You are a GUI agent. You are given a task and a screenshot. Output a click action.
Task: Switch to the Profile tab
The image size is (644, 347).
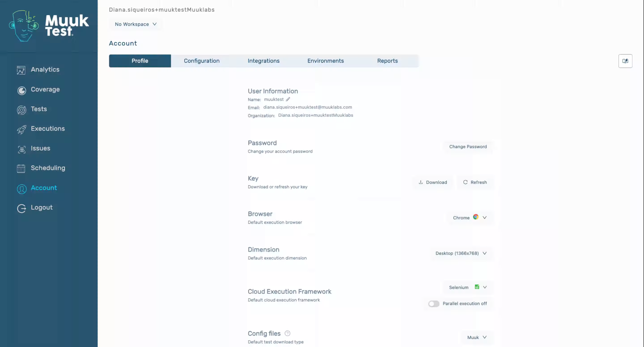(x=140, y=61)
